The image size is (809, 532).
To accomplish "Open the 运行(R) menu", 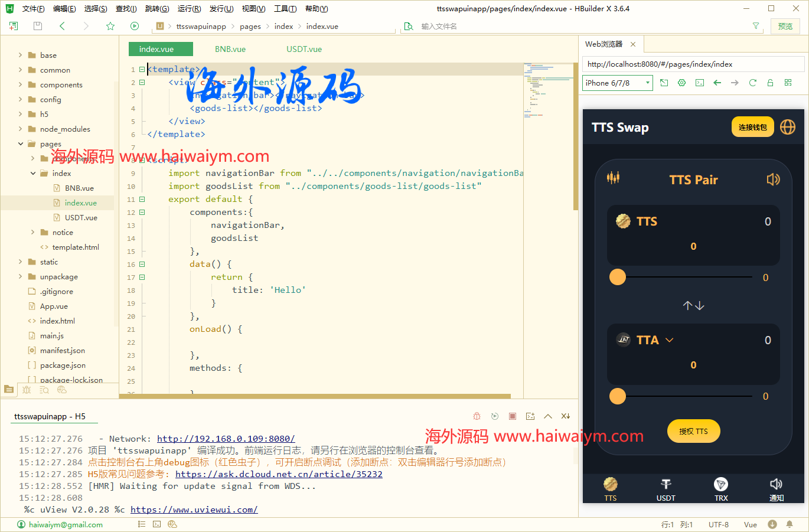I will pyautogui.click(x=188, y=8).
